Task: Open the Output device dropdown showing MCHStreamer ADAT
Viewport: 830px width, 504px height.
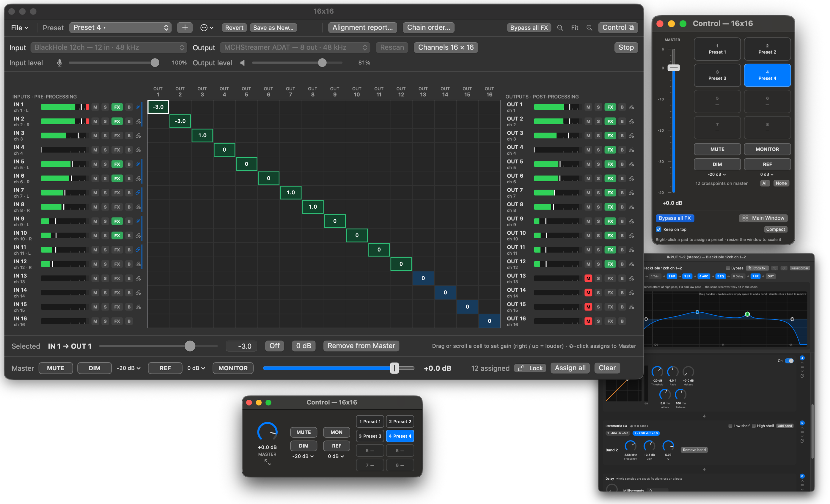Action: (295, 48)
